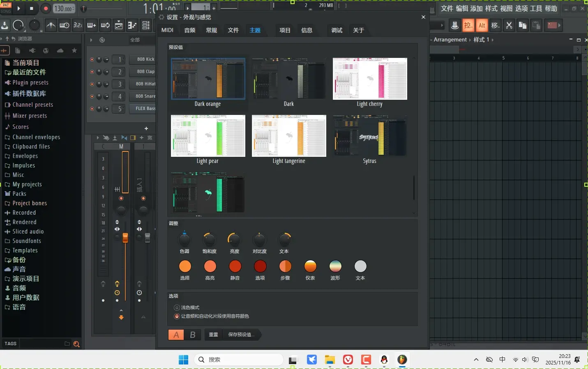Expand the 当前项目 browser folder
The height and width of the screenshot is (369, 588).
click(x=22, y=63)
